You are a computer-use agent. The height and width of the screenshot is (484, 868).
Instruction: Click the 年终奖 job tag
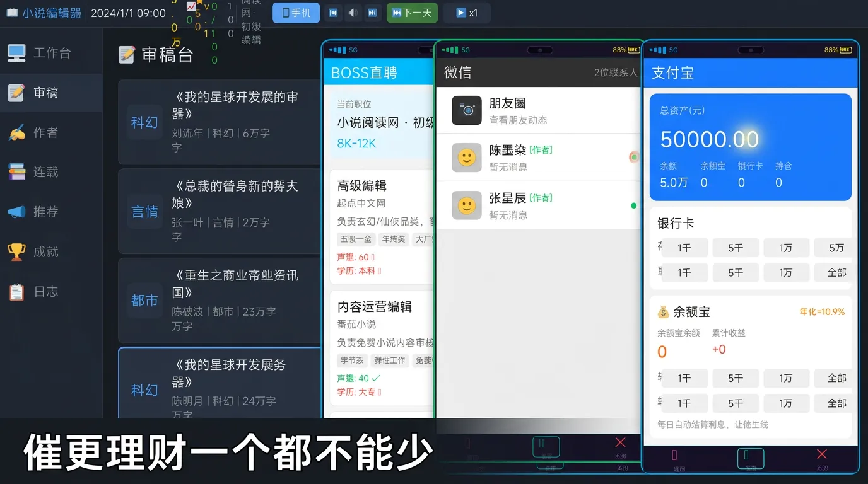(394, 239)
